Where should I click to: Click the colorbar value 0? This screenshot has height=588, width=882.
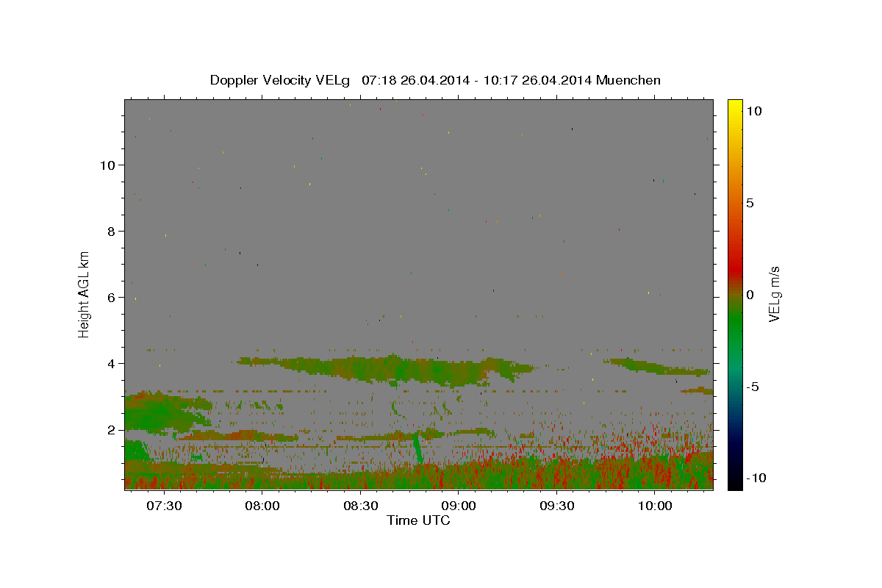(x=750, y=295)
